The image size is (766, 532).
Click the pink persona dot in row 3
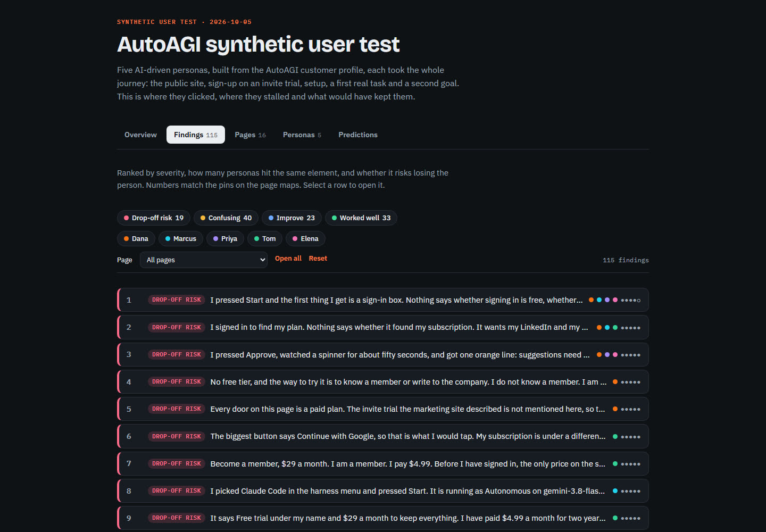tap(615, 354)
